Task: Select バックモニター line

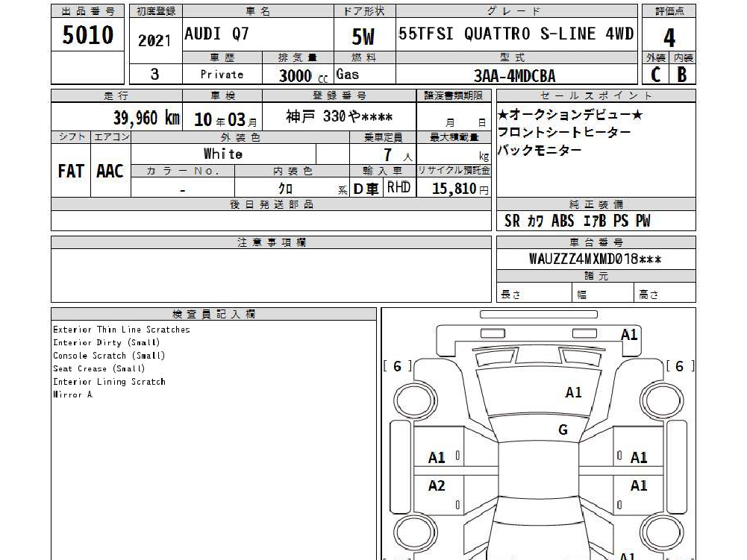Action: [540, 150]
